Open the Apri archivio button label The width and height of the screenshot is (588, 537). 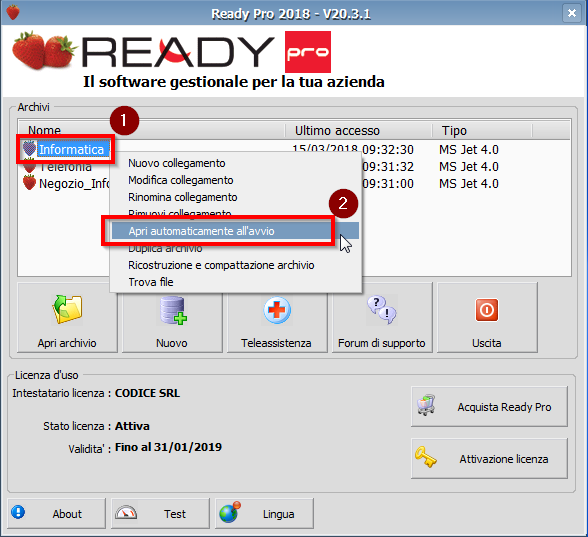[67, 343]
